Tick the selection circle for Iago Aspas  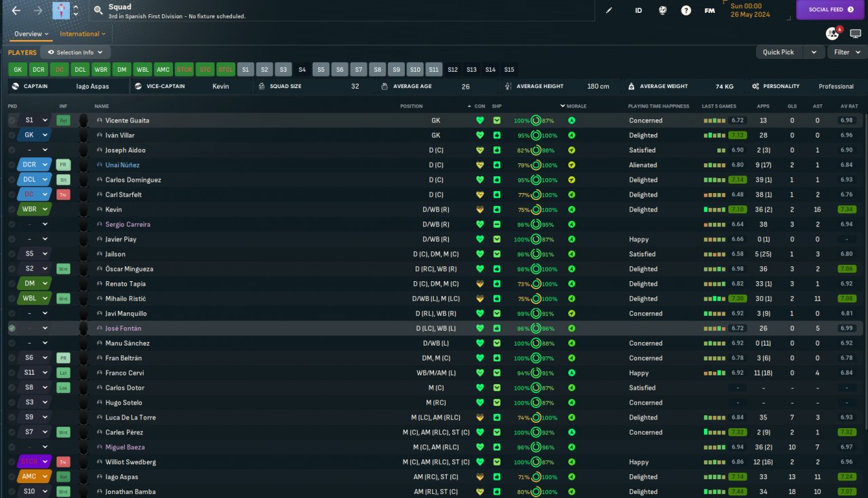(12, 477)
